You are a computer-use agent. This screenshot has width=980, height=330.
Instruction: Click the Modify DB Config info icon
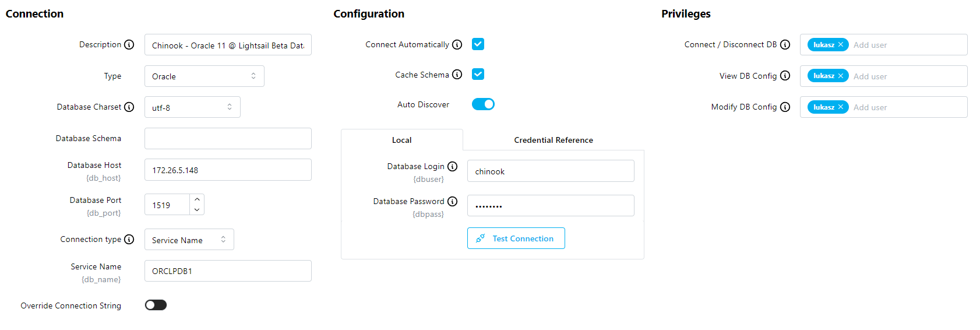click(x=785, y=107)
